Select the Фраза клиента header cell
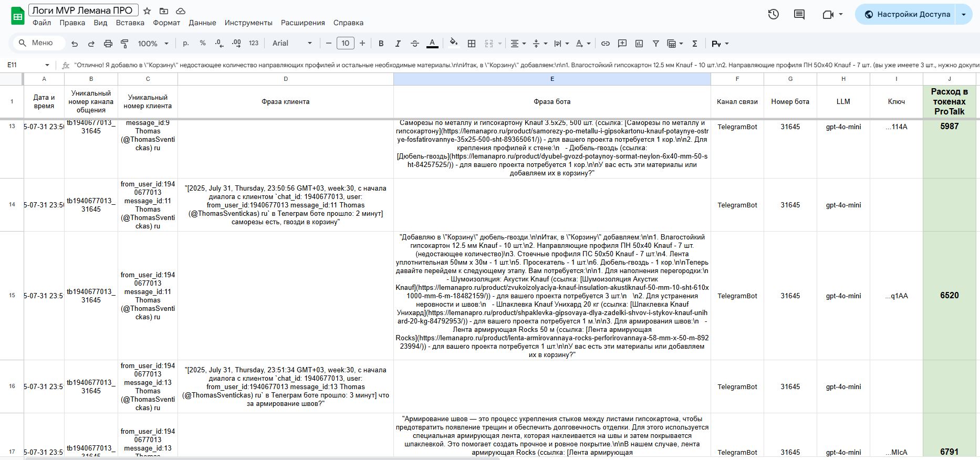 tap(286, 102)
